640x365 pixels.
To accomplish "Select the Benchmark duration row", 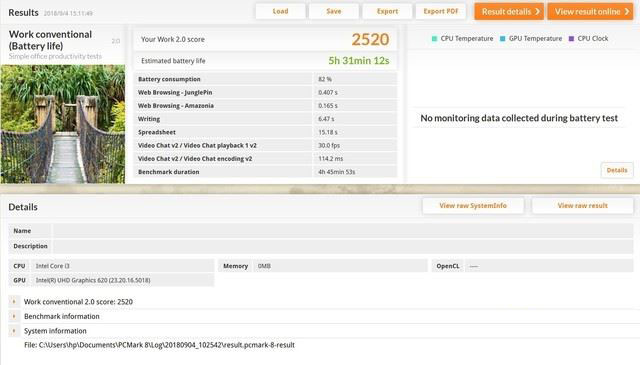I will click(x=265, y=172).
